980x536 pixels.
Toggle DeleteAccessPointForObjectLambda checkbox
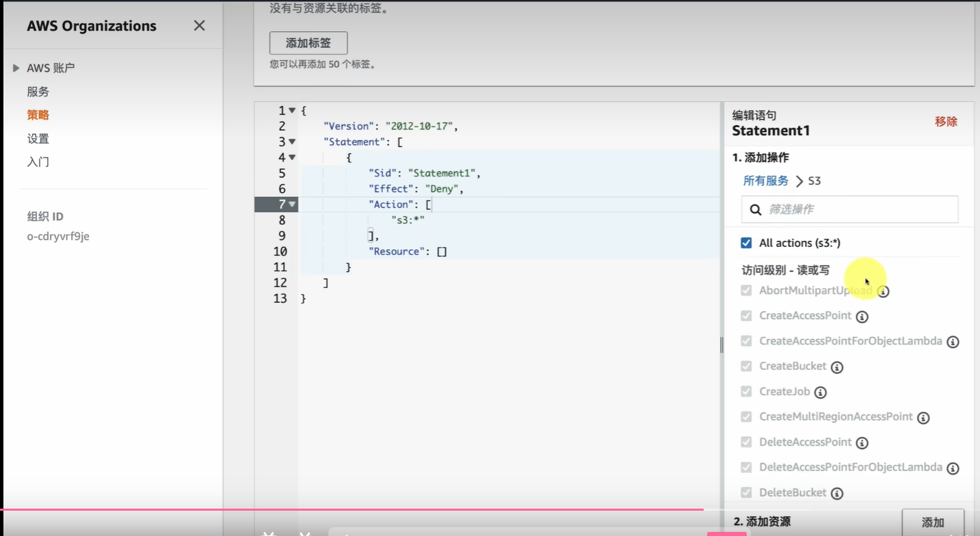pyautogui.click(x=746, y=468)
